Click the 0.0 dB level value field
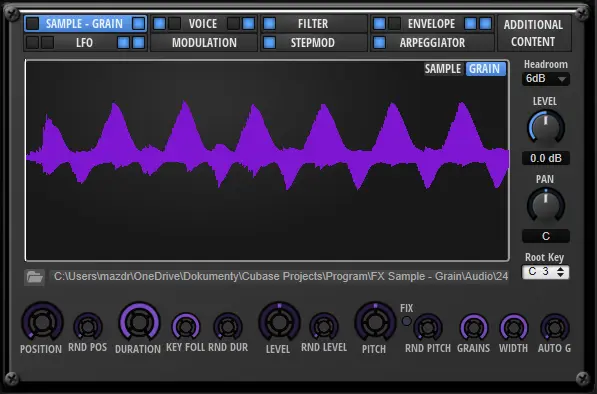This screenshot has height=394, width=597. click(546, 158)
